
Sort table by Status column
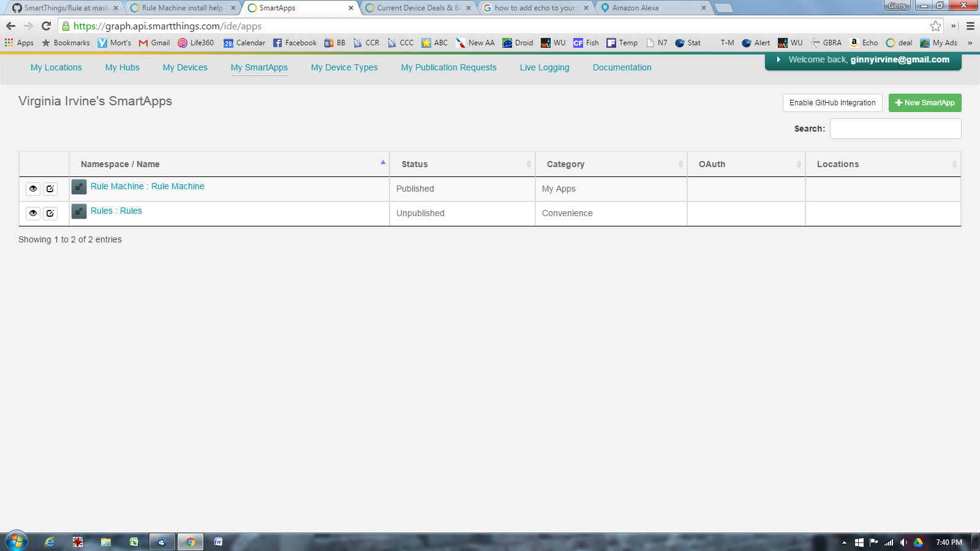pyautogui.click(x=462, y=164)
